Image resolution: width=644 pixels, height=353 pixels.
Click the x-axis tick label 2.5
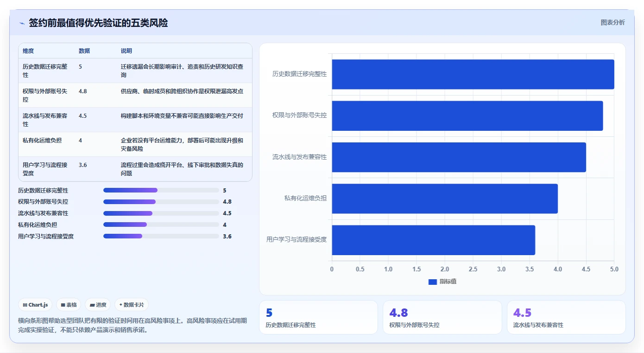(x=473, y=269)
